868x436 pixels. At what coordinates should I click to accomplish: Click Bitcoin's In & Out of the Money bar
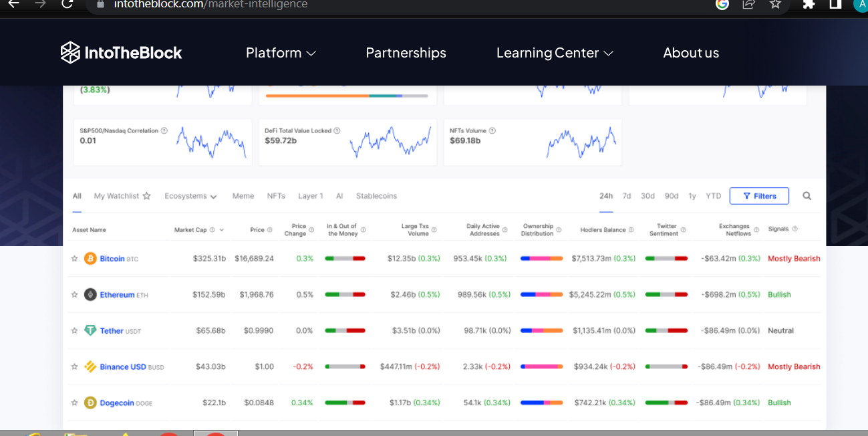(345, 258)
